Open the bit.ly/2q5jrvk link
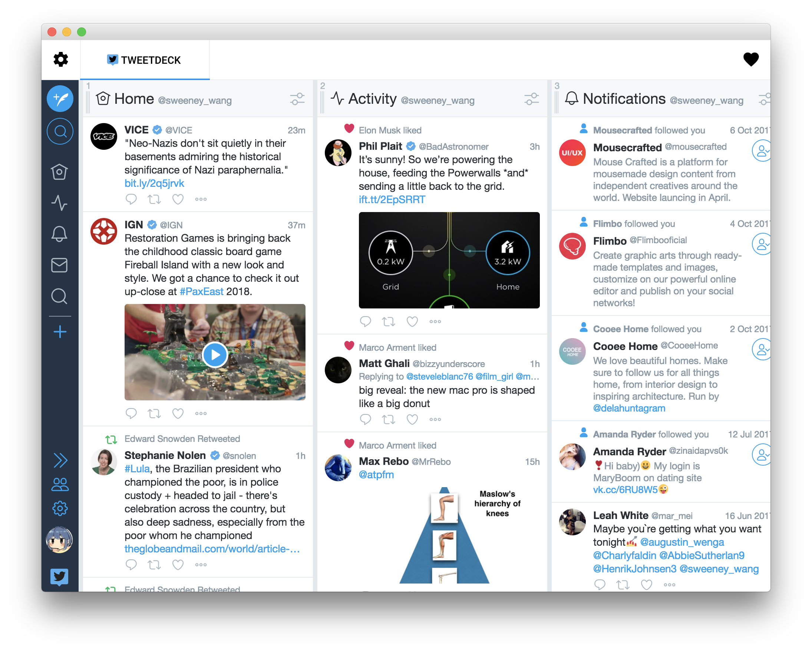The width and height of the screenshot is (812, 651). pyautogui.click(x=154, y=184)
